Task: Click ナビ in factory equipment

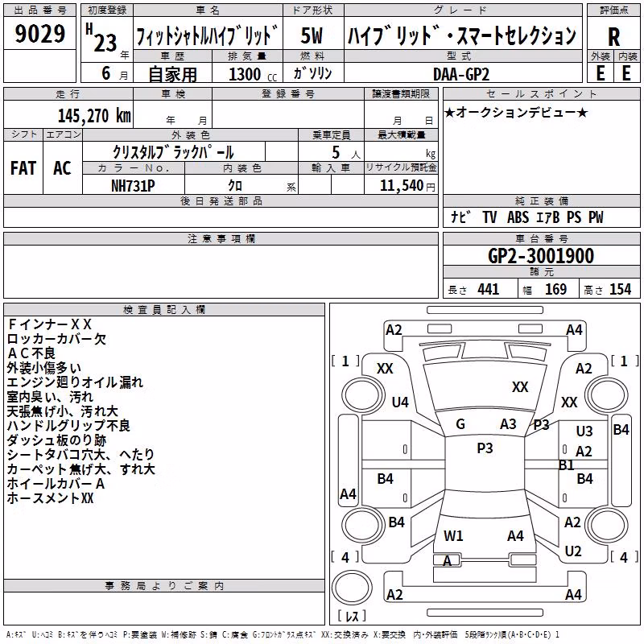Action: coord(460,217)
